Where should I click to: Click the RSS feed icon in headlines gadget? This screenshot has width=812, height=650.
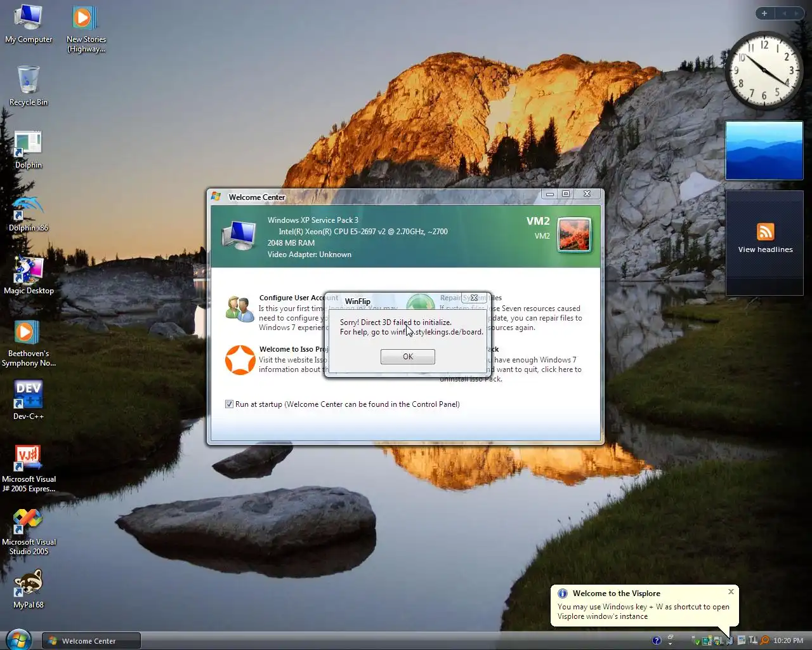[x=766, y=232]
